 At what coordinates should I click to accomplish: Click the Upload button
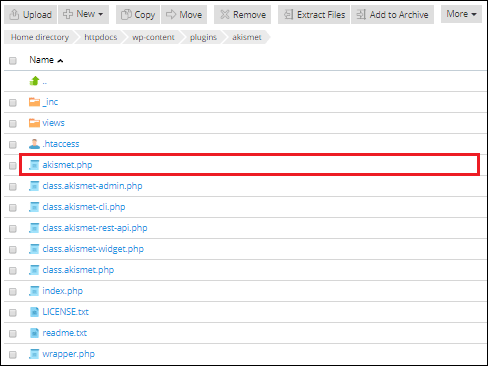point(30,15)
